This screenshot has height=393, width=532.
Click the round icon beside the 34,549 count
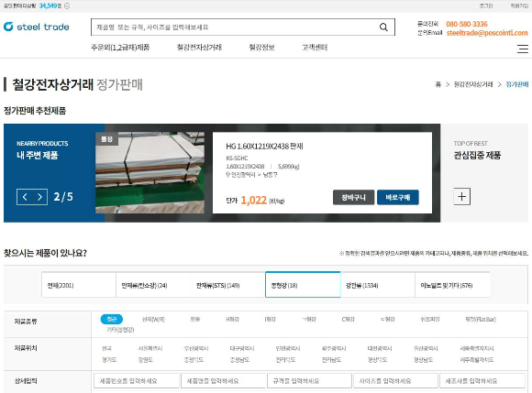coord(67,5)
